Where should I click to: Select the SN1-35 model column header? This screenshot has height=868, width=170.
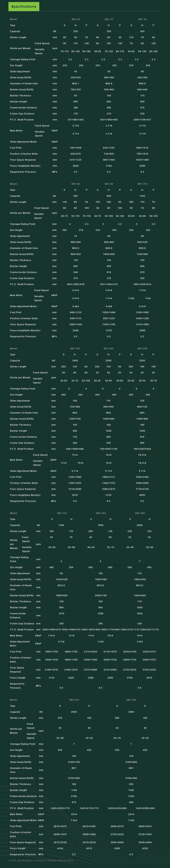[109, 20]
